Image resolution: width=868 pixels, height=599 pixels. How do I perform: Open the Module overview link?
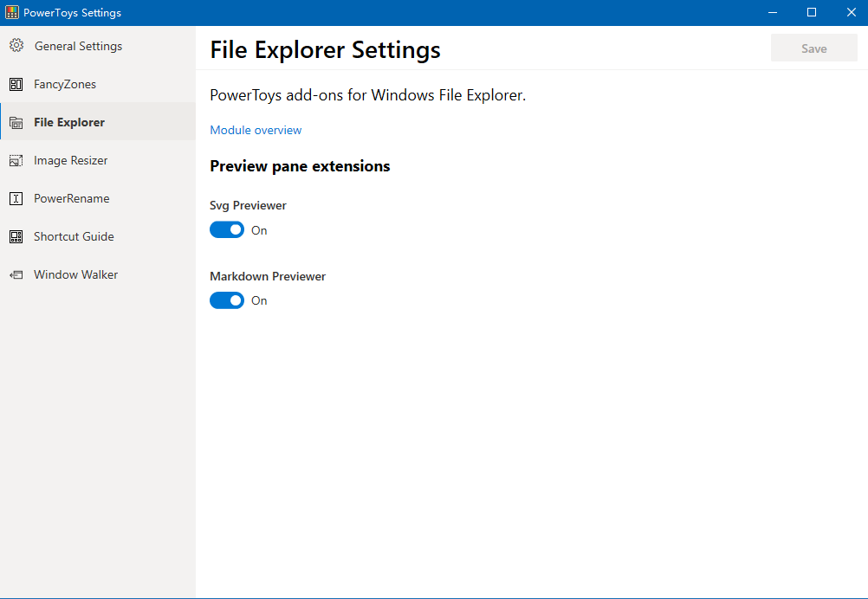point(256,130)
